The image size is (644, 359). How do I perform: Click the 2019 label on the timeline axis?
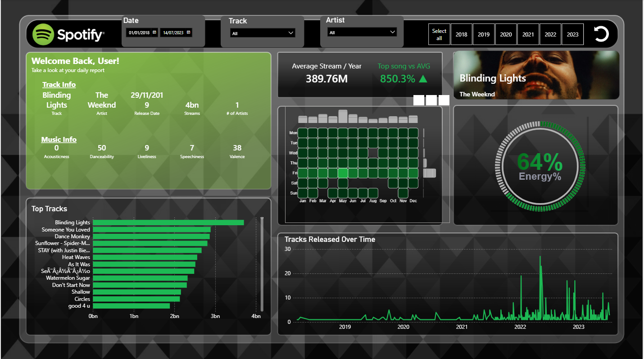click(x=345, y=327)
